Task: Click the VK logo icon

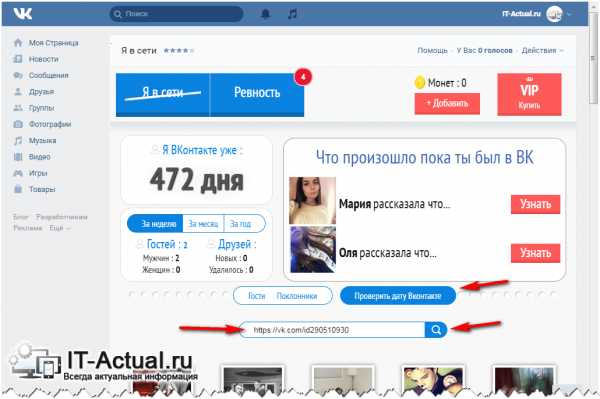Action: pos(23,14)
